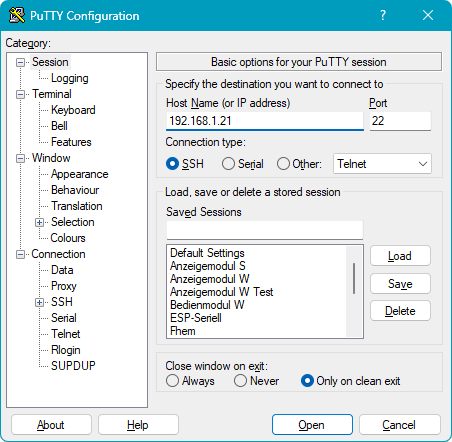Open the Connection category
Image resolution: width=452 pixels, height=442 pixels.
58,254
